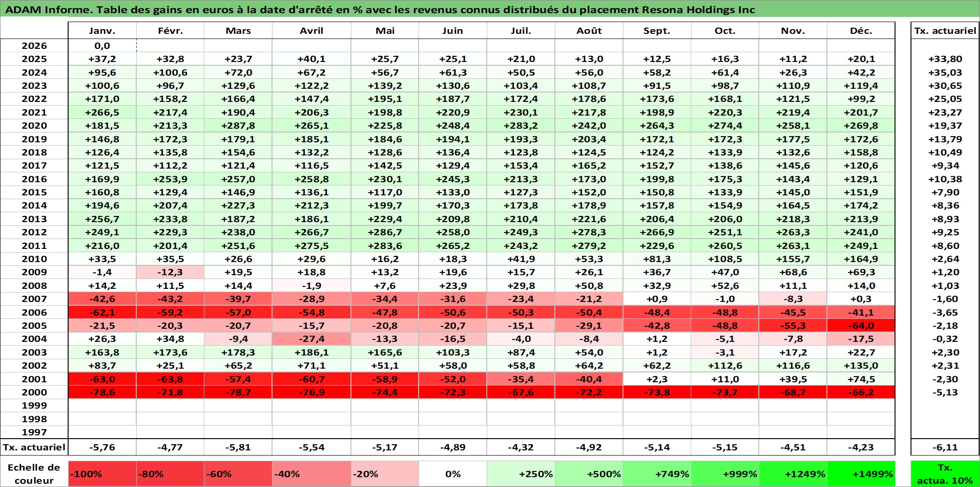Click the 2008 April value -1,9

(311, 286)
